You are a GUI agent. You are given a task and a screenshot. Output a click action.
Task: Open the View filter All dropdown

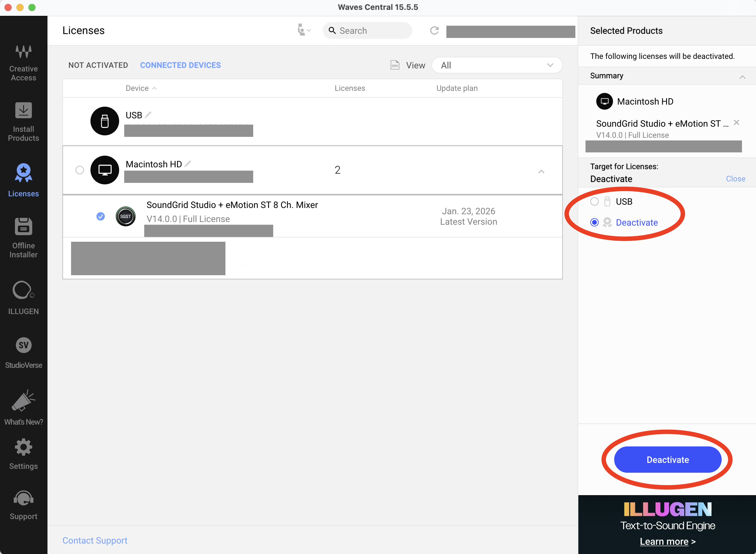pyautogui.click(x=497, y=65)
